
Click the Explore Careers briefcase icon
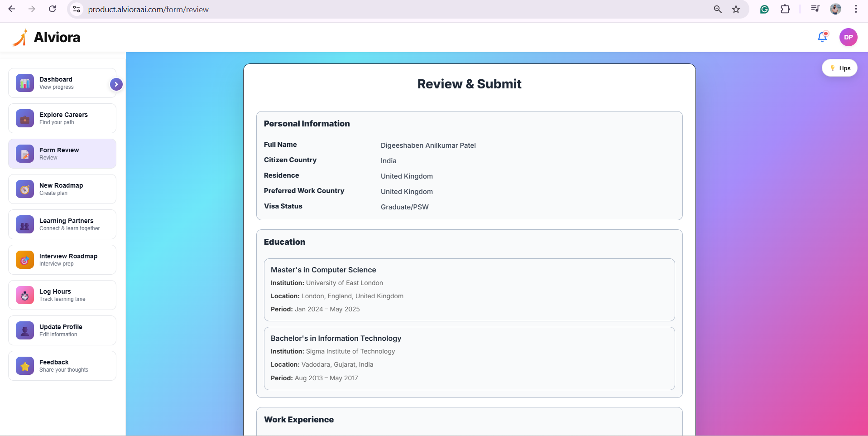(25, 118)
